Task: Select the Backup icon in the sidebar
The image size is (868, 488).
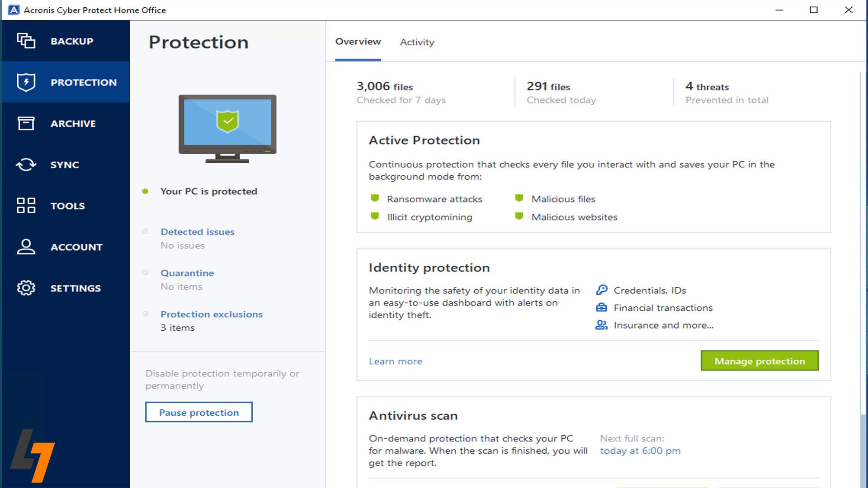Action: [26, 41]
